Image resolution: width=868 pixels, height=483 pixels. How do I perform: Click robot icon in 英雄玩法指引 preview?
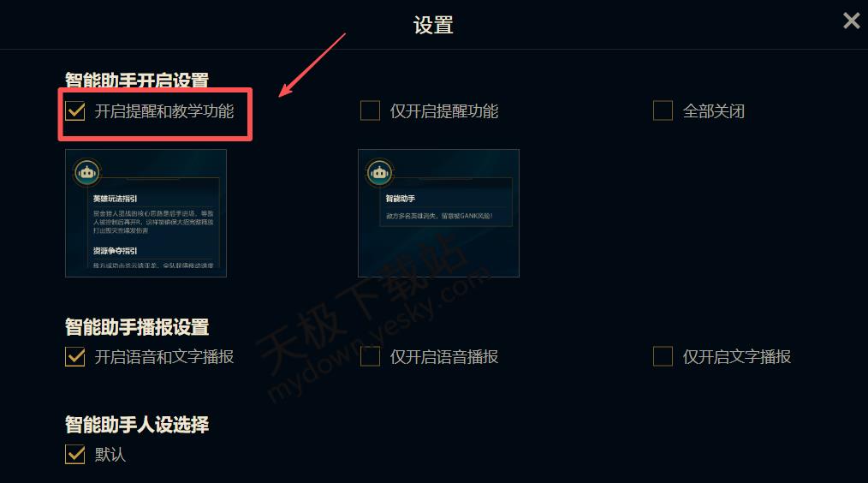pos(87,173)
